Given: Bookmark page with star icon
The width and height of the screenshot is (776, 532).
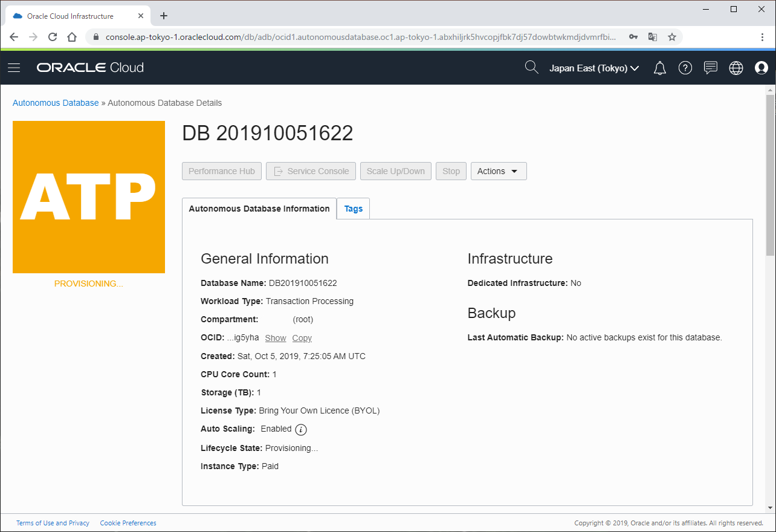Looking at the screenshot, I should tap(671, 37).
